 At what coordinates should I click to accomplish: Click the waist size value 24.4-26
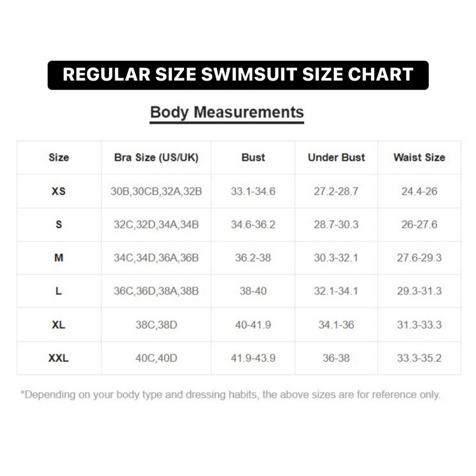click(419, 191)
